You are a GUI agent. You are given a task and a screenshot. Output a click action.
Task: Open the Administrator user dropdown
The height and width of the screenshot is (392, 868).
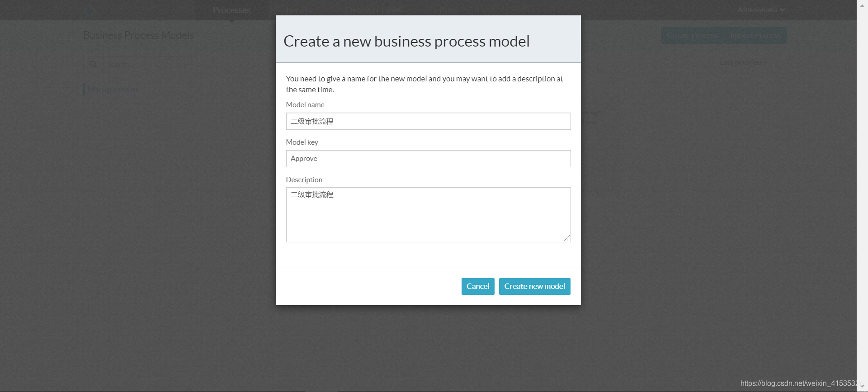click(761, 9)
